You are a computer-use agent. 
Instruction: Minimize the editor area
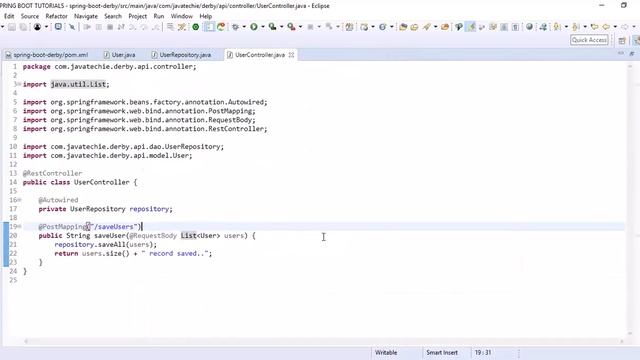[x=621, y=53]
